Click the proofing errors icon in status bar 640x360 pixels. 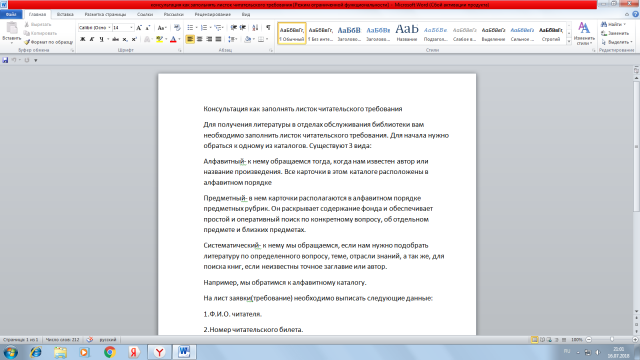(89, 340)
